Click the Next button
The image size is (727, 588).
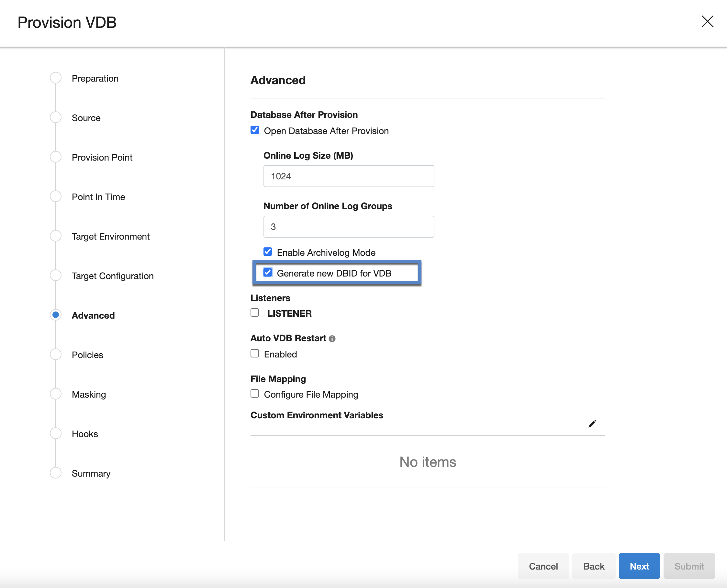coord(639,566)
